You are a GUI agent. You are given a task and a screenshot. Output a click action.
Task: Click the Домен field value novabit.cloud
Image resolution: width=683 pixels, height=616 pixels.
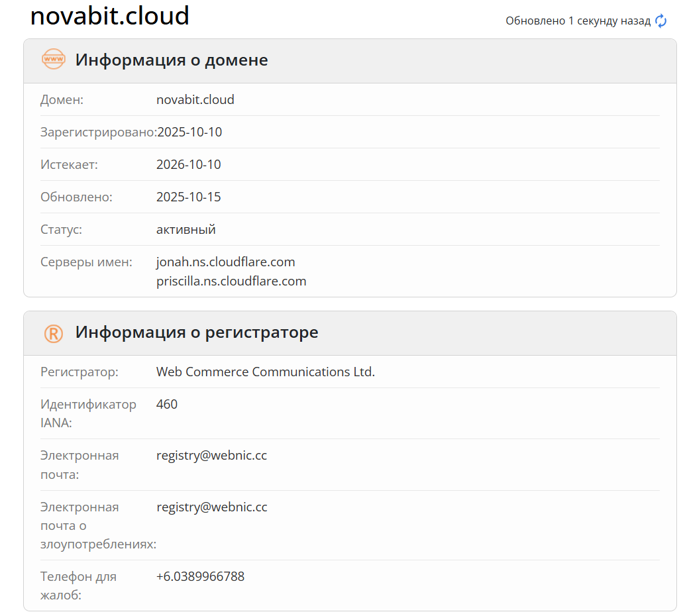coord(195,99)
